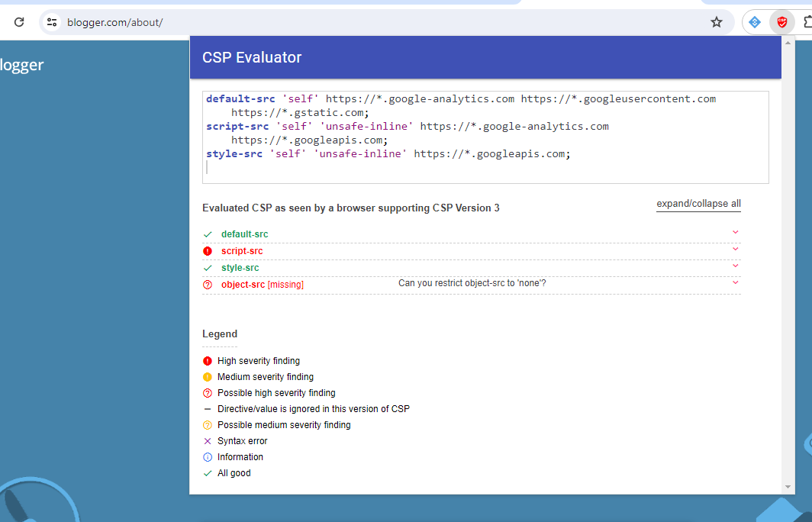Open the blue CSP Evaluator extension icon
812x522 pixels.
(752, 22)
